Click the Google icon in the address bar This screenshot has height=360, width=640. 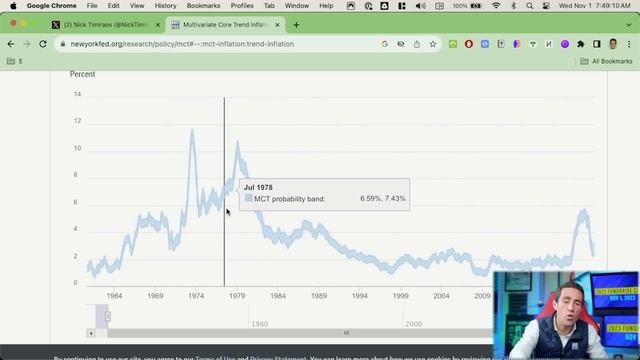pos(384,44)
